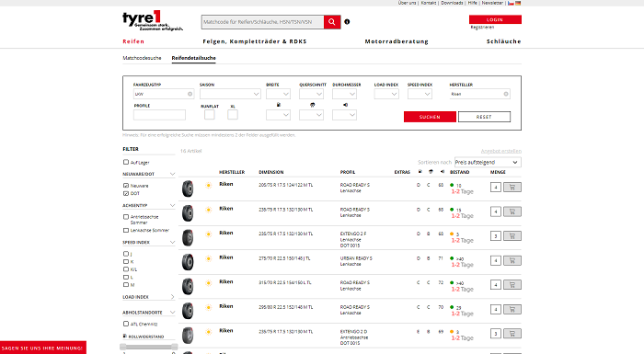Click summer sun icon of 275/70 row

(209, 258)
